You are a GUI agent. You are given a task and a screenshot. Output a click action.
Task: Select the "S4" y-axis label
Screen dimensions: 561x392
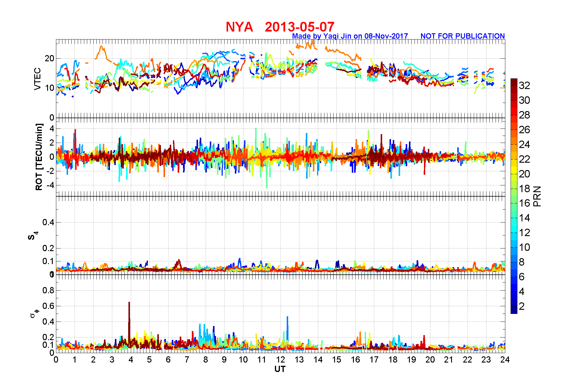coord(33,236)
